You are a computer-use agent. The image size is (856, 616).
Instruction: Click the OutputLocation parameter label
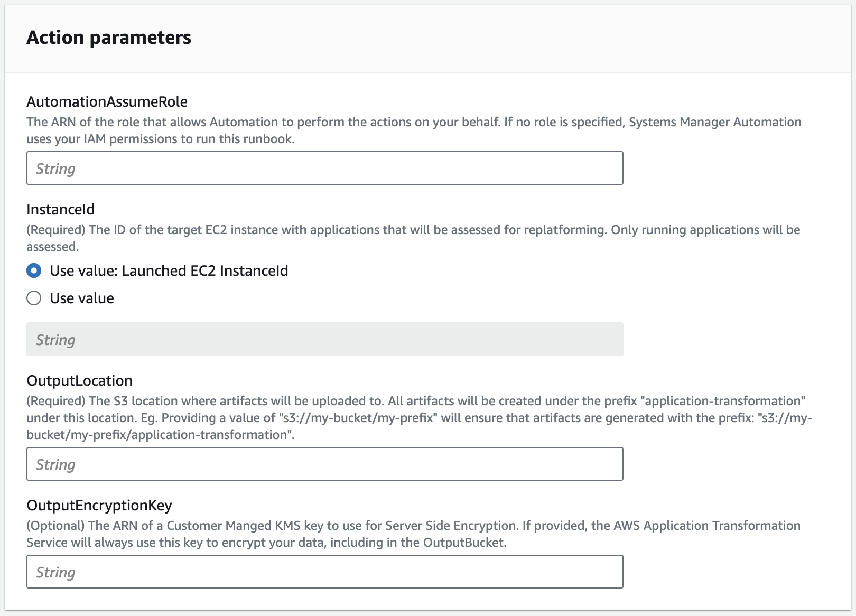tap(79, 380)
